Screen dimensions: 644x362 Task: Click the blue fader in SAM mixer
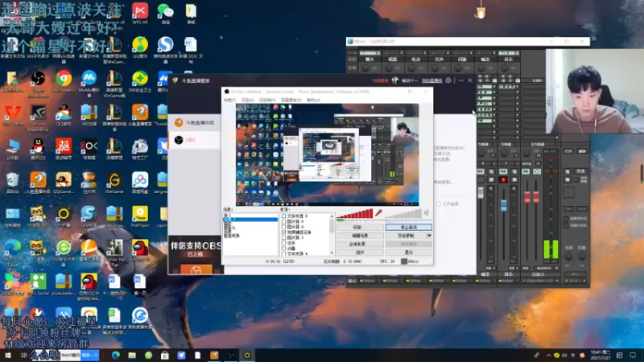click(504, 205)
